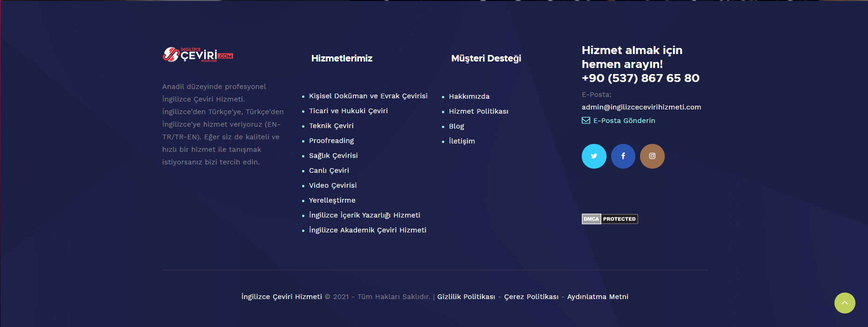This screenshot has height=327, width=868.
Task: Click the phone number +90 (537) 867 65 80
Action: [641, 78]
